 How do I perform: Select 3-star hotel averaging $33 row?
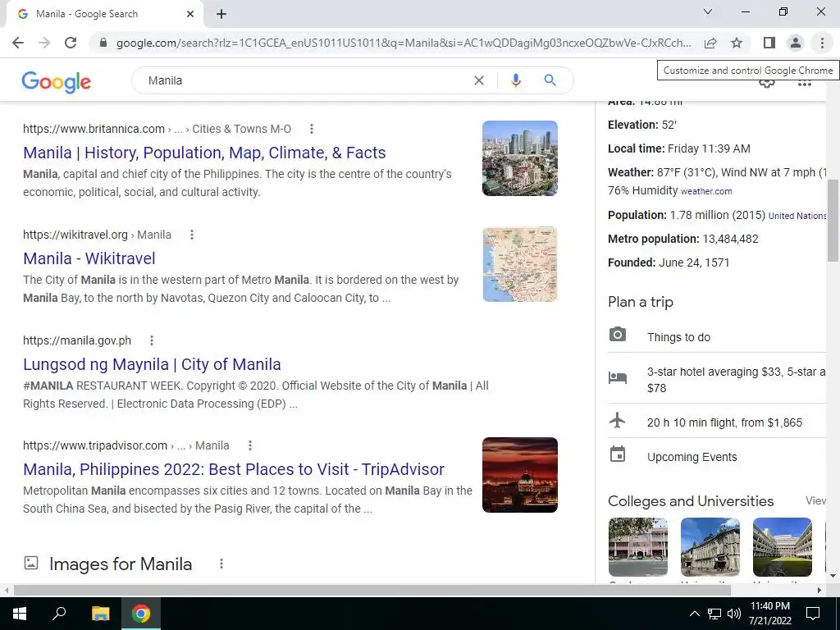click(717, 380)
